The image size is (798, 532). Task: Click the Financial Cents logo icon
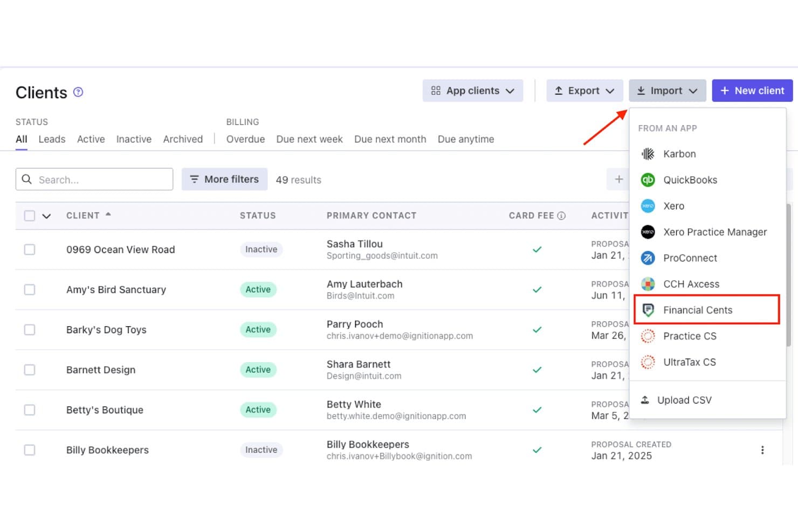pyautogui.click(x=648, y=310)
